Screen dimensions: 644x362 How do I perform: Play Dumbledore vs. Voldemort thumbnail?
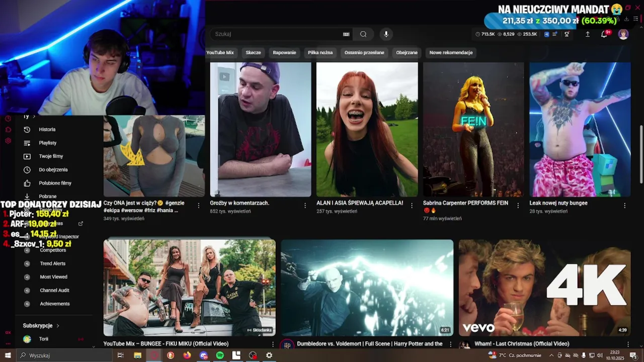367,288
